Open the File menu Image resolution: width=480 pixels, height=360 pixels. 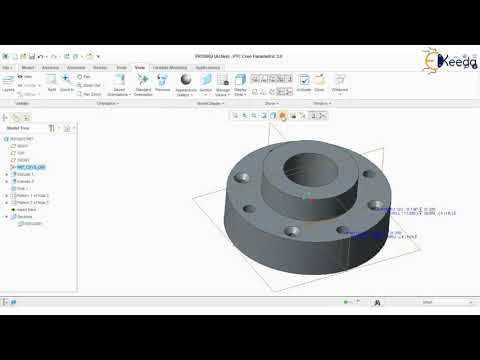7,68
